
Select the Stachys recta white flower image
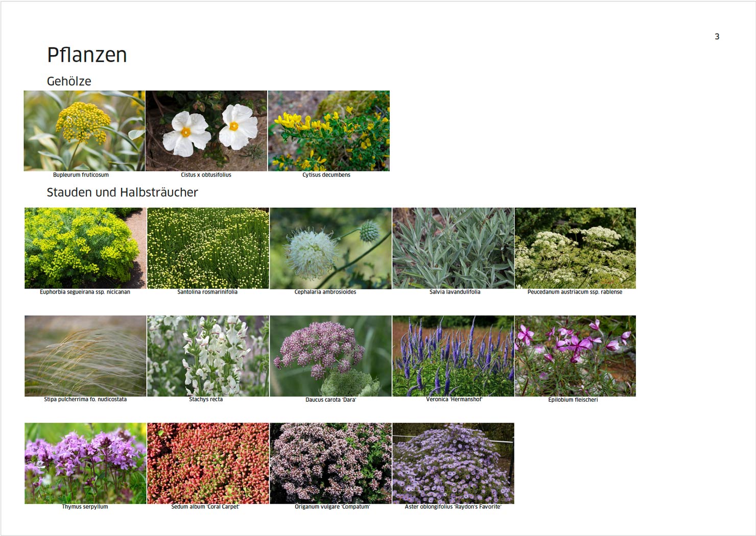pos(208,356)
